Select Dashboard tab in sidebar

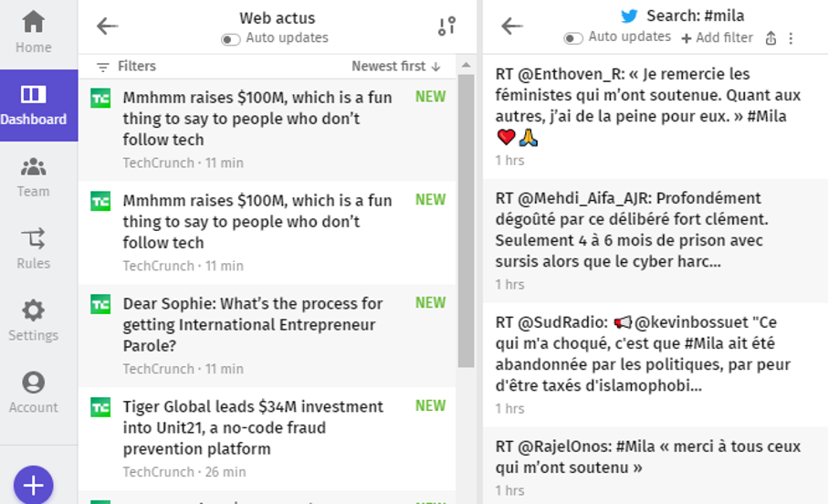(x=33, y=105)
